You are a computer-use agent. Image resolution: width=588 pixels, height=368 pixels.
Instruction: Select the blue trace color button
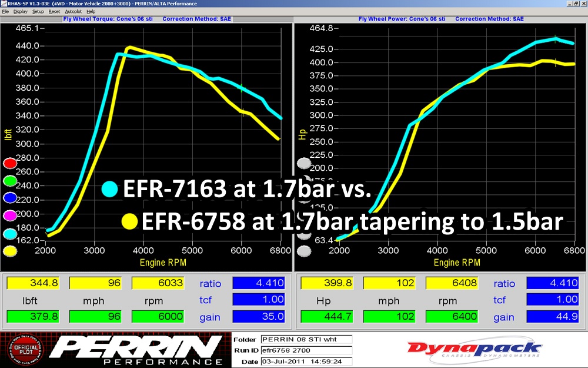pyautogui.click(x=10, y=198)
